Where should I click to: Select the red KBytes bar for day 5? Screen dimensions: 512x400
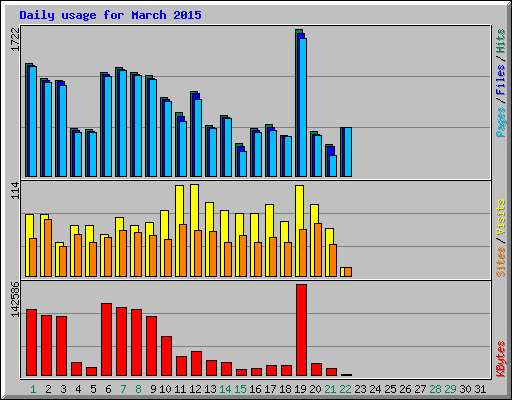tap(91, 371)
